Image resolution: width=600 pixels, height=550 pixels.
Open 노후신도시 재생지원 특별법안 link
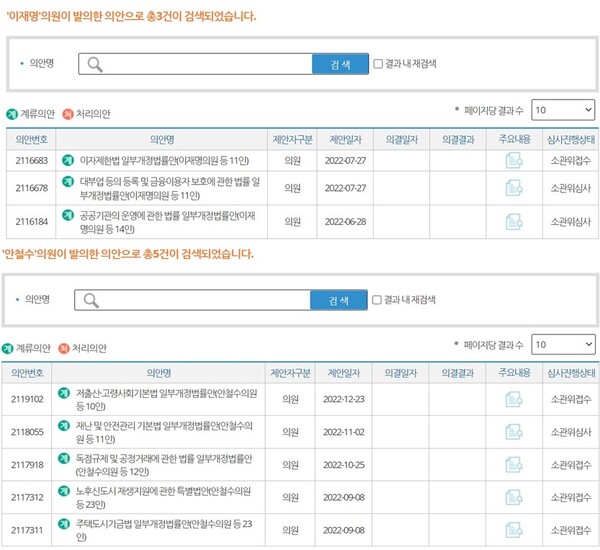click(x=163, y=498)
